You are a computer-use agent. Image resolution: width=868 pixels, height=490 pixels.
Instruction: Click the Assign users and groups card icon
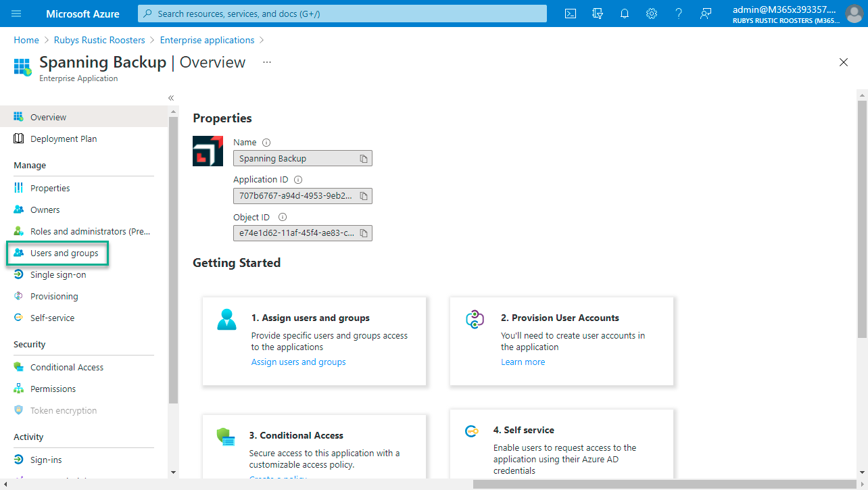click(x=227, y=319)
